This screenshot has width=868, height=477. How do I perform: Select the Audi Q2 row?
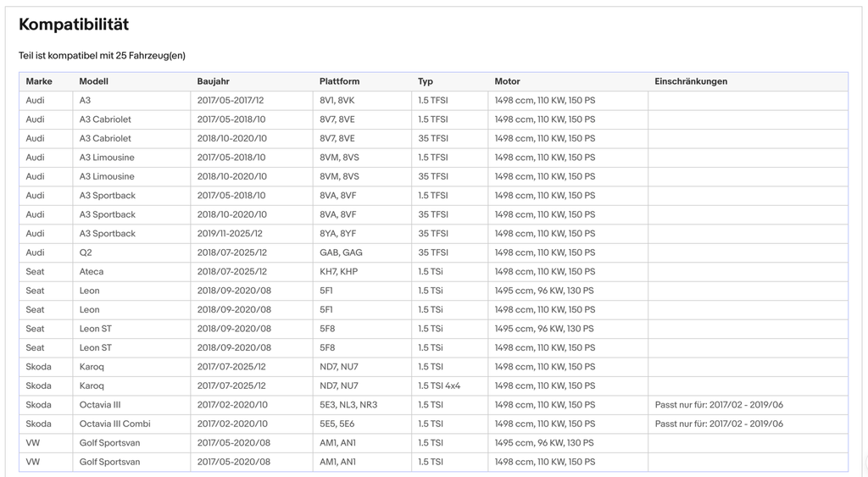point(433,252)
